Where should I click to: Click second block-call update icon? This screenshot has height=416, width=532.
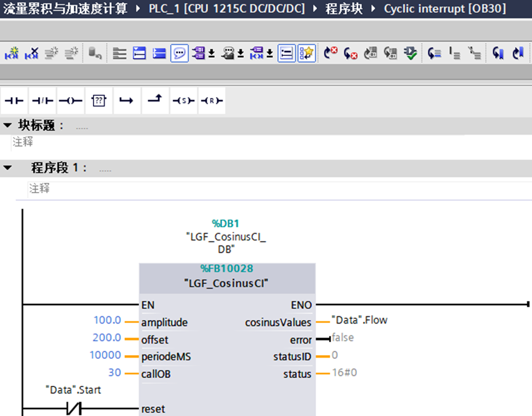click(391, 53)
